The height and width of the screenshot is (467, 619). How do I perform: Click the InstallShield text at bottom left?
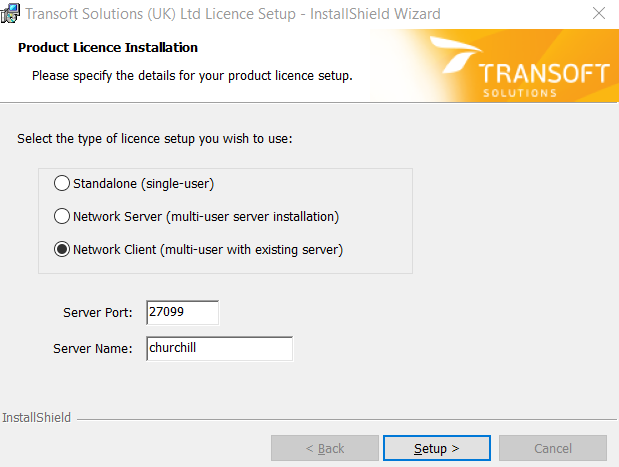[x=36, y=418]
